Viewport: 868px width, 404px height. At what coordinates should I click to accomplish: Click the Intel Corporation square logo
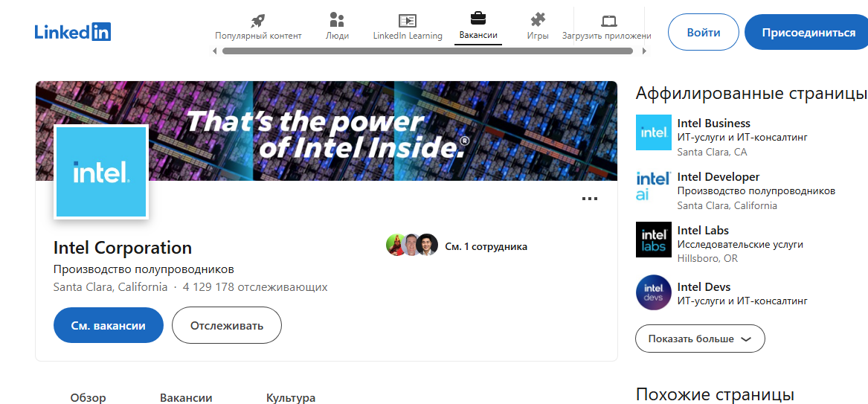(101, 172)
